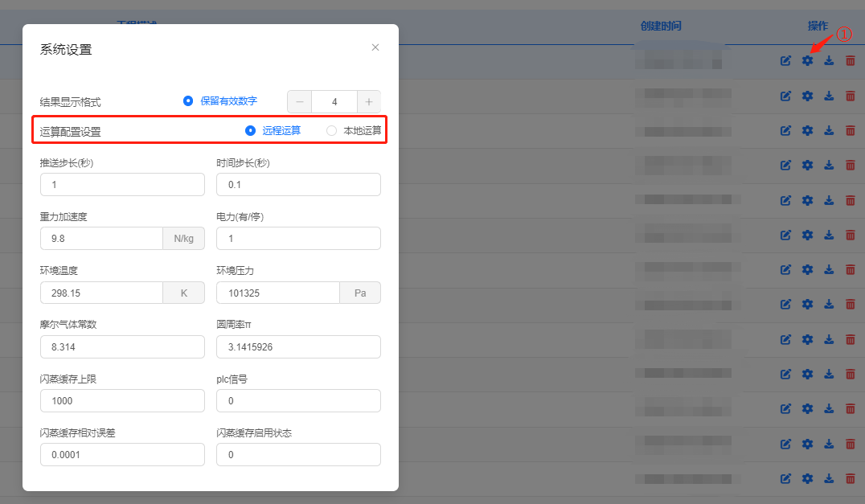Open settings gear in second-to-last table row

808,444
